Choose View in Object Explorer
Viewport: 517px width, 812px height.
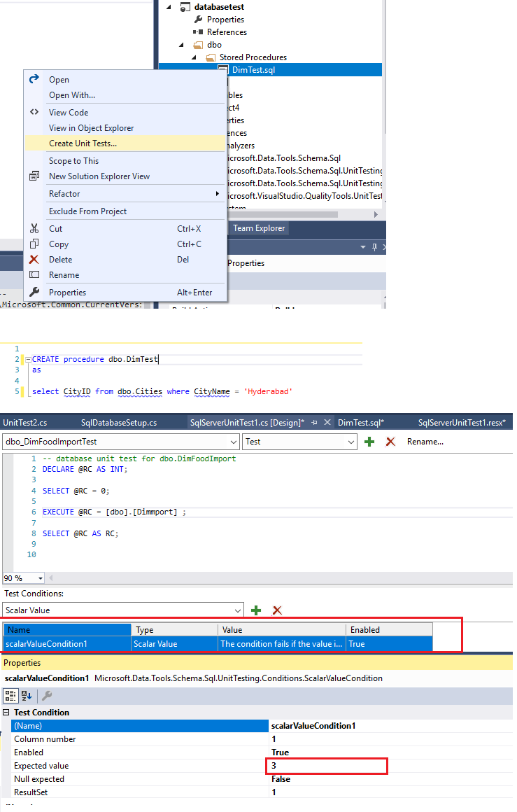(91, 128)
